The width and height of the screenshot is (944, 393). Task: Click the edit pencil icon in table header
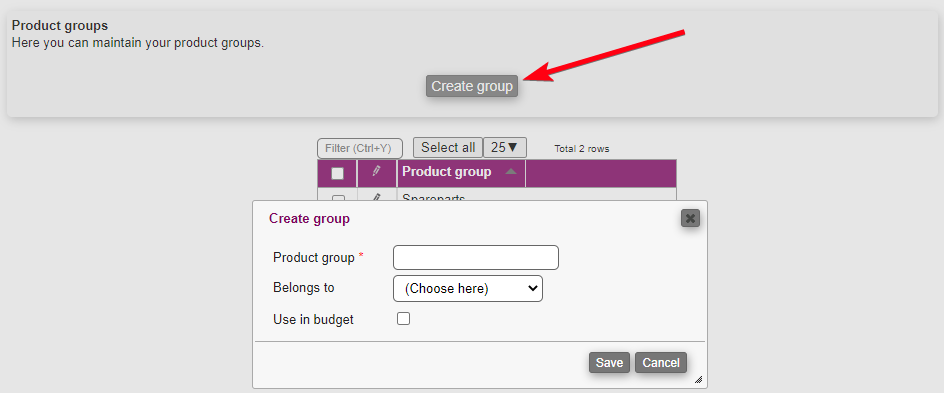tap(377, 172)
